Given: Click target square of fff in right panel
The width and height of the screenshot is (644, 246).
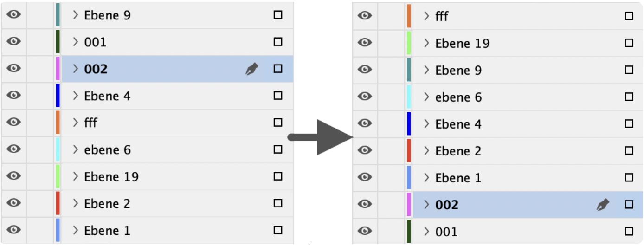Looking at the screenshot, I should coord(629,16).
